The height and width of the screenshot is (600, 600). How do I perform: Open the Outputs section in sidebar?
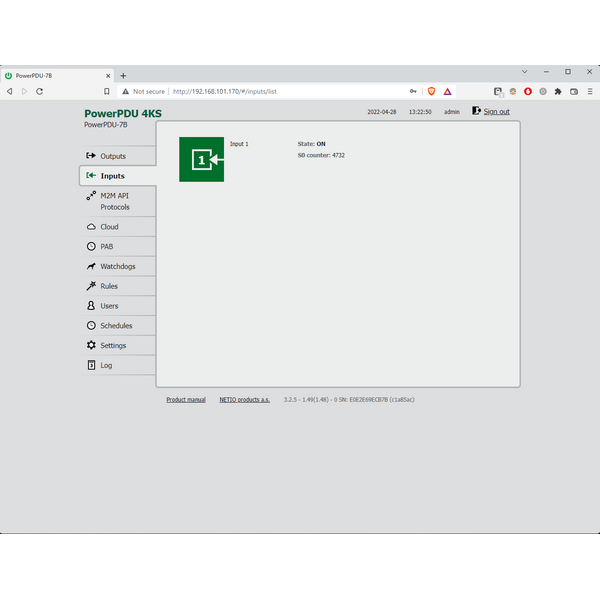tap(112, 156)
